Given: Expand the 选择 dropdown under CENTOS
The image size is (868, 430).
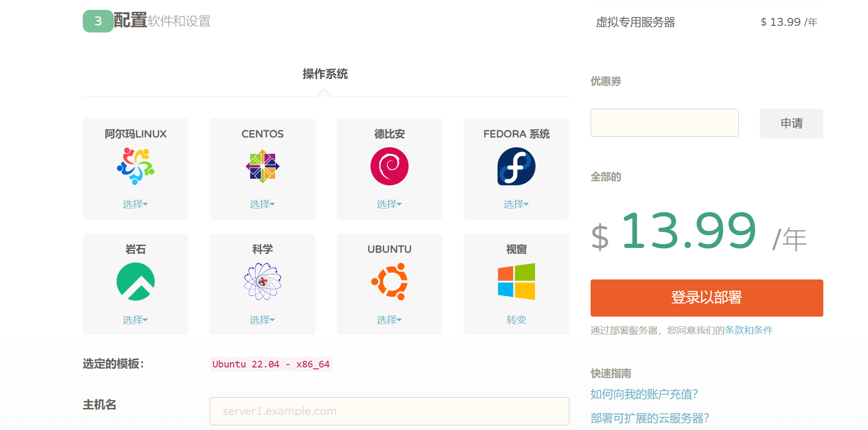Looking at the screenshot, I should pos(262,204).
